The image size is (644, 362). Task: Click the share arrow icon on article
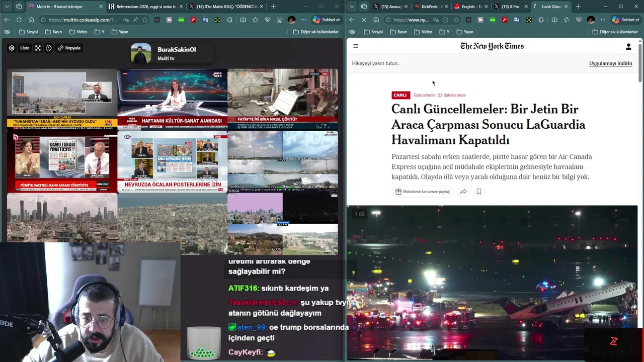[463, 192]
